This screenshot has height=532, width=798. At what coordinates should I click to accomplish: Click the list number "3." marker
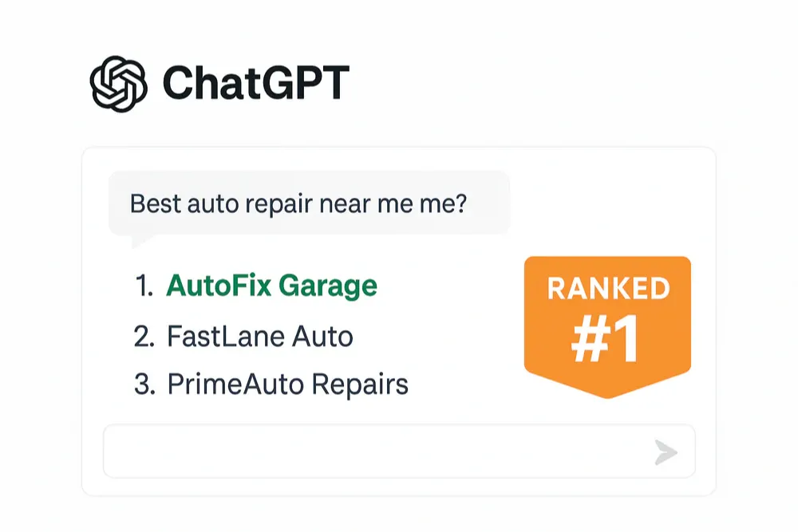point(144,384)
